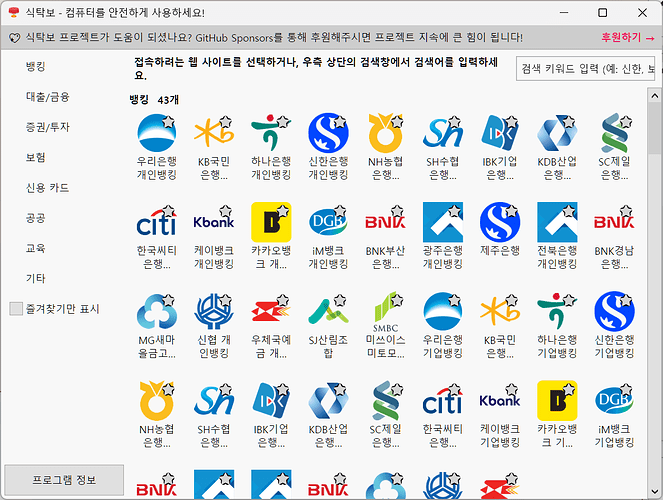Click scrollbar up arrow

click(x=655, y=96)
